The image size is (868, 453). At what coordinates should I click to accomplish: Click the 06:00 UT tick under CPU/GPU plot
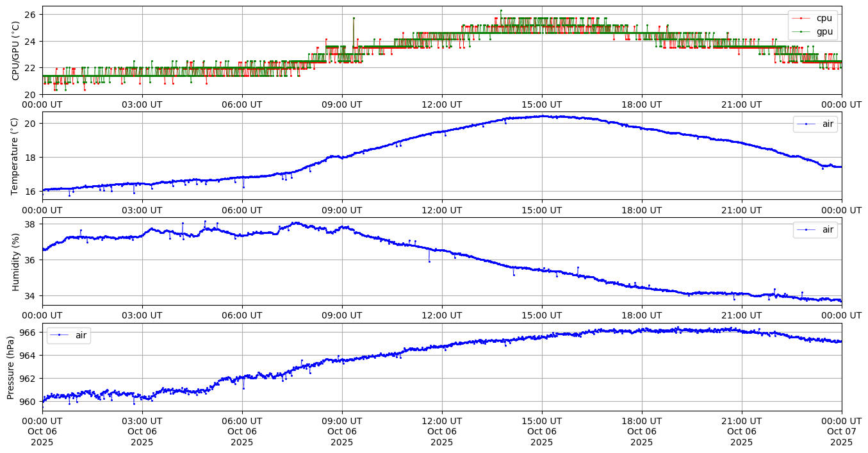point(242,104)
